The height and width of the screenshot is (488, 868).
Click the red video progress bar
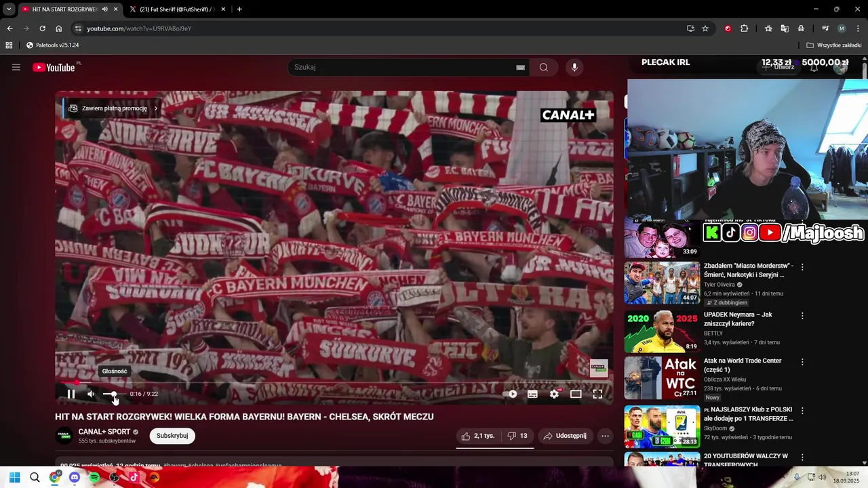[334, 383]
